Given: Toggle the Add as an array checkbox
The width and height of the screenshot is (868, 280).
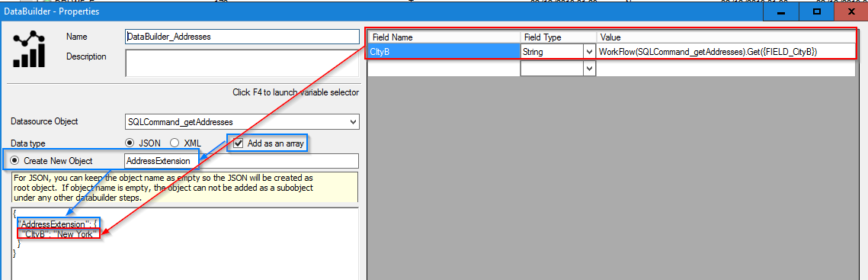Looking at the screenshot, I should point(239,143).
